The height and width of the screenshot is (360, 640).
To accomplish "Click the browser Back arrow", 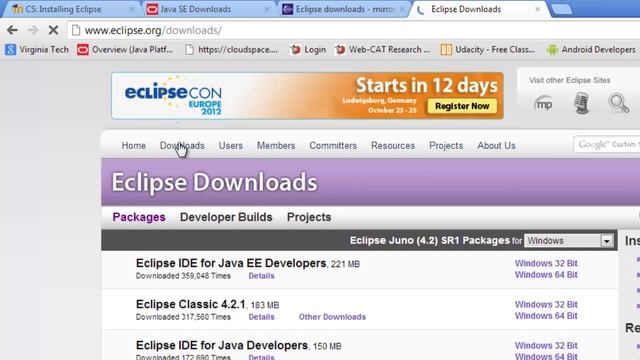I will (12, 30).
